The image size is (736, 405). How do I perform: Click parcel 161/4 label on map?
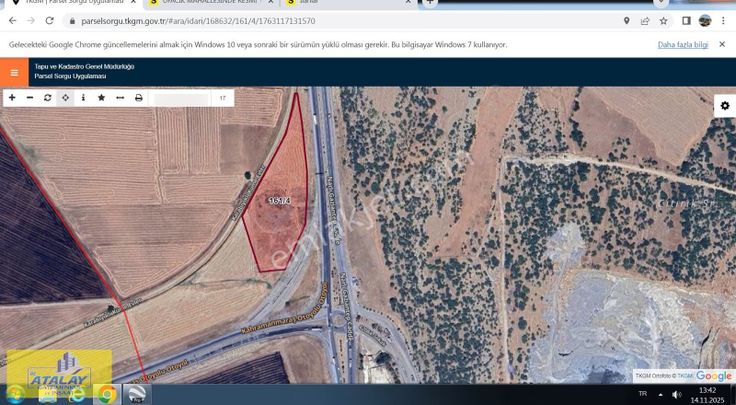280,201
